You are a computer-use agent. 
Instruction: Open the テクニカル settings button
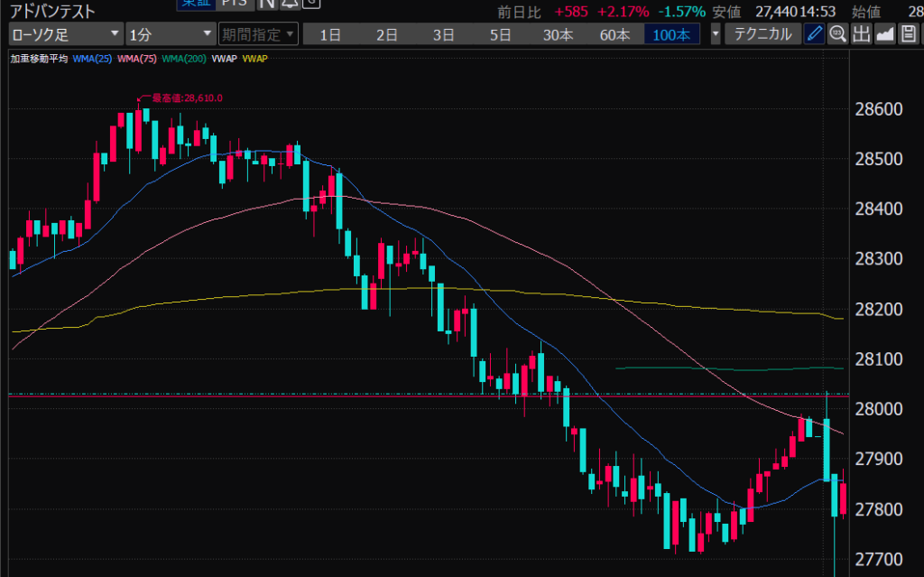point(762,35)
